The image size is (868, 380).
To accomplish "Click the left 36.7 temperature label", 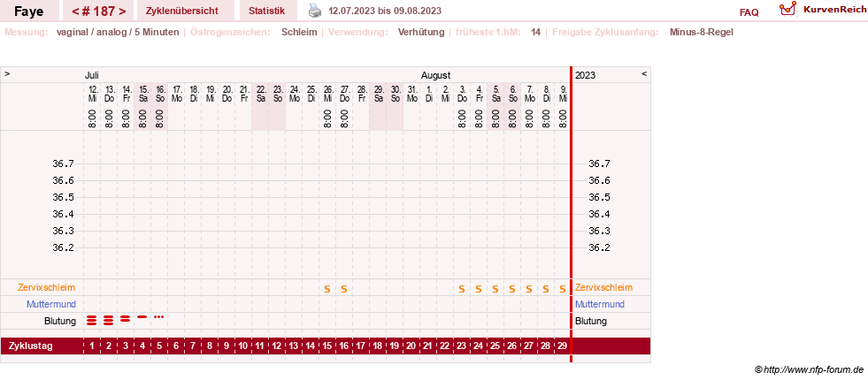I will (63, 163).
